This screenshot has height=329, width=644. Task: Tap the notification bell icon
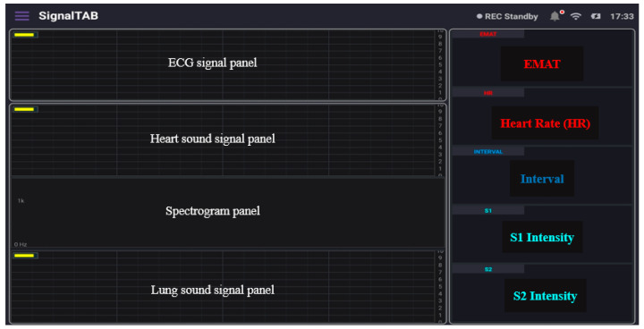click(555, 16)
